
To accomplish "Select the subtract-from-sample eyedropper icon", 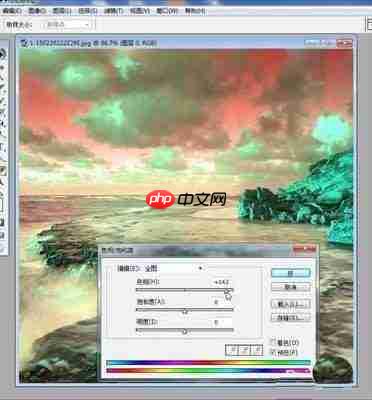I will click(256, 350).
